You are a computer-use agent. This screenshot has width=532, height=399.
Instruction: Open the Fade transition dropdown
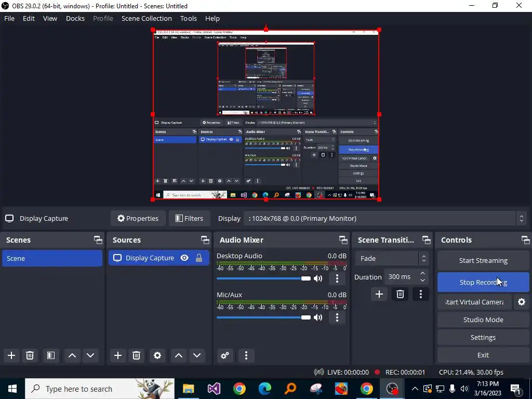(392, 259)
